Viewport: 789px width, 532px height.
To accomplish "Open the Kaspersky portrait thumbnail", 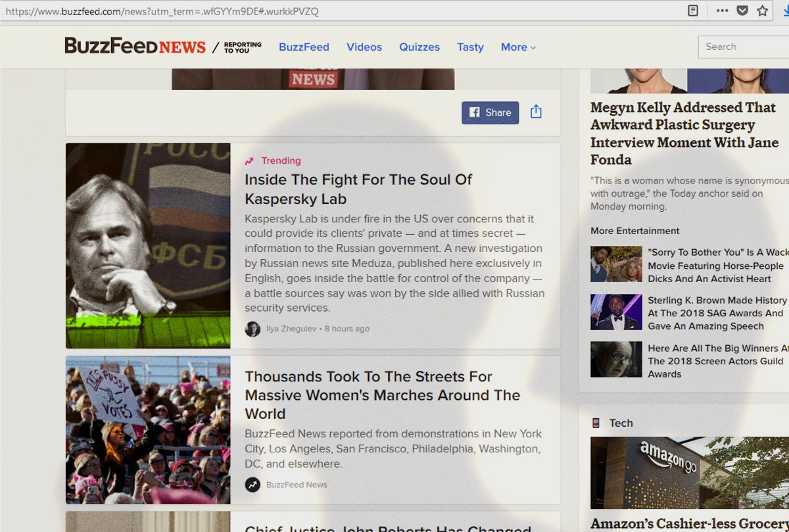I will (x=148, y=246).
